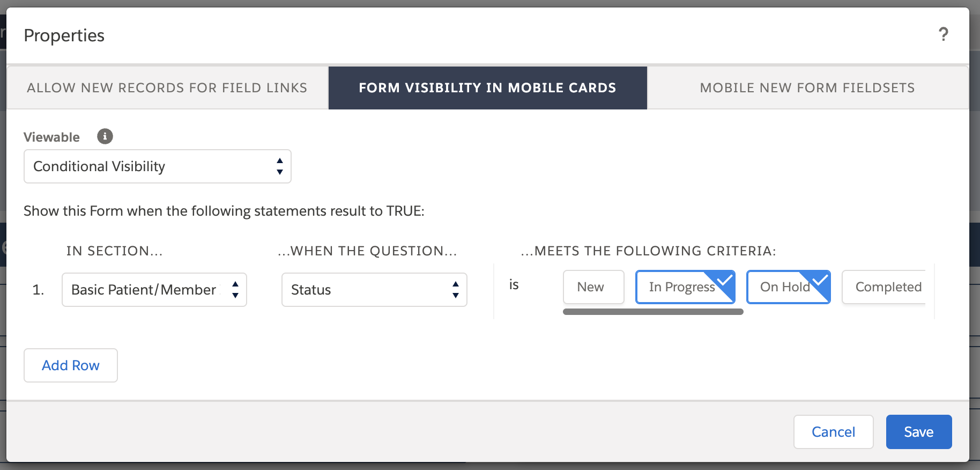Viewport: 980px width, 470px height.
Task: Open the Conditional Visibility dropdown
Action: pos(158,166)
